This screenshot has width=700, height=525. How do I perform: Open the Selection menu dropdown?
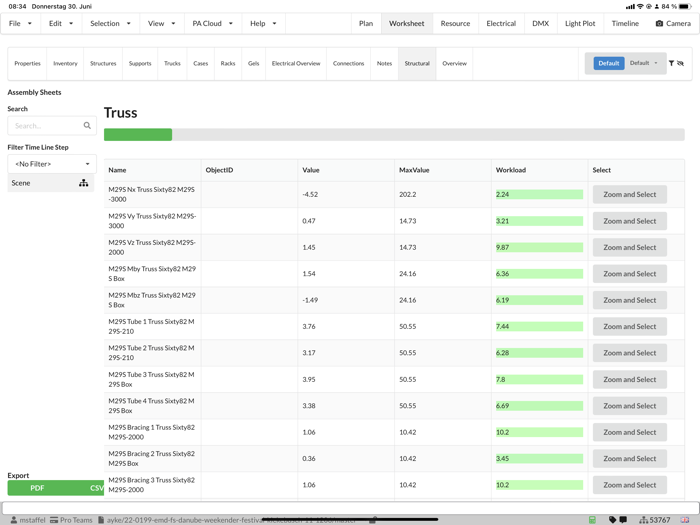[111, 23]
